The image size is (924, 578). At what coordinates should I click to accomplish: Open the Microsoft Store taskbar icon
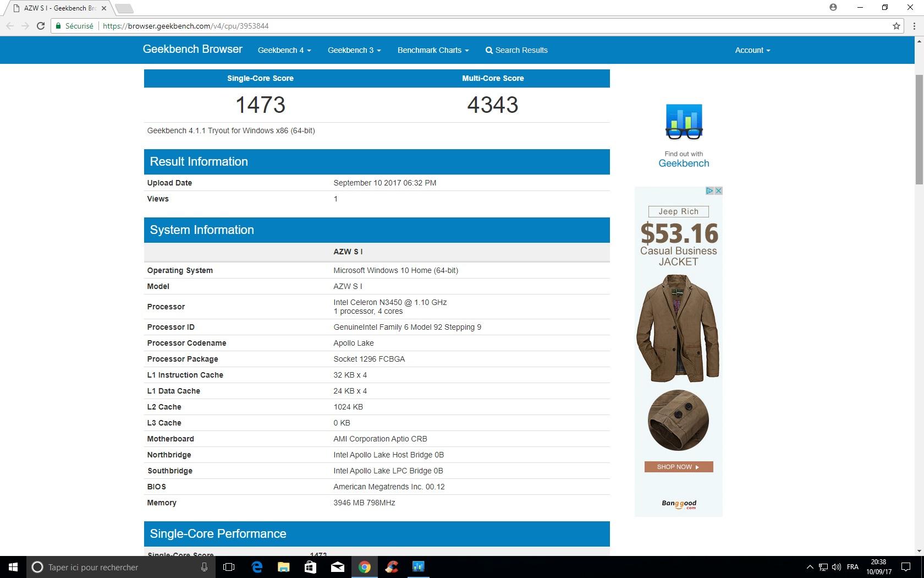click(x=310, y=567)
